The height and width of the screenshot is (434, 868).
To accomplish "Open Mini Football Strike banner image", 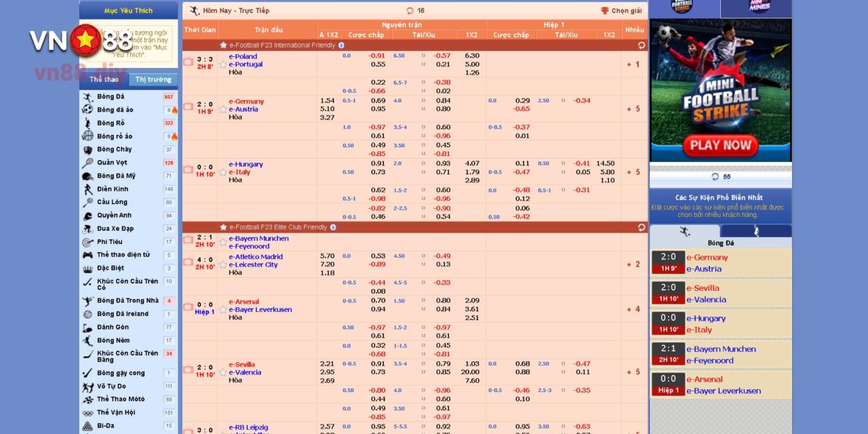I will [721, 90].
